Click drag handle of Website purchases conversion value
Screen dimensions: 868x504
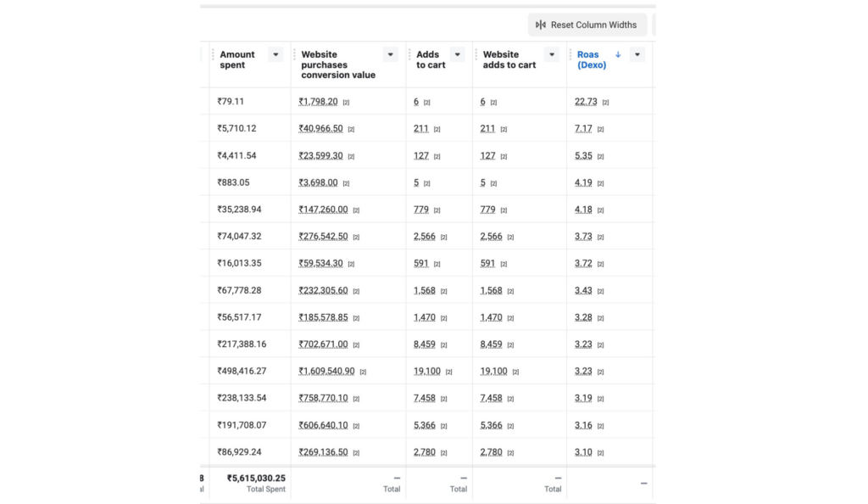294,55
